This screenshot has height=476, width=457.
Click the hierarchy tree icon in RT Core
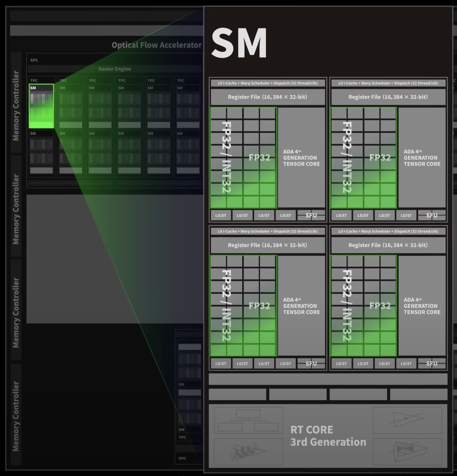coord(248,421)
